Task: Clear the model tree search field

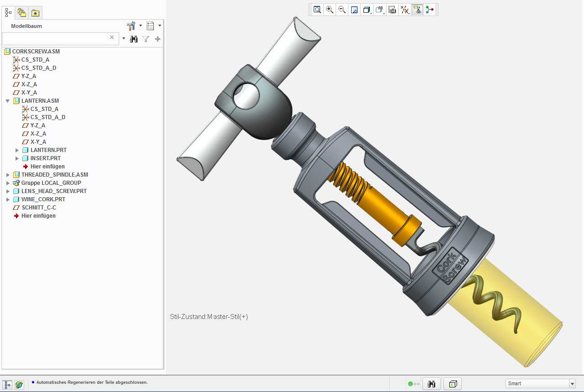Action: (112, 37)
